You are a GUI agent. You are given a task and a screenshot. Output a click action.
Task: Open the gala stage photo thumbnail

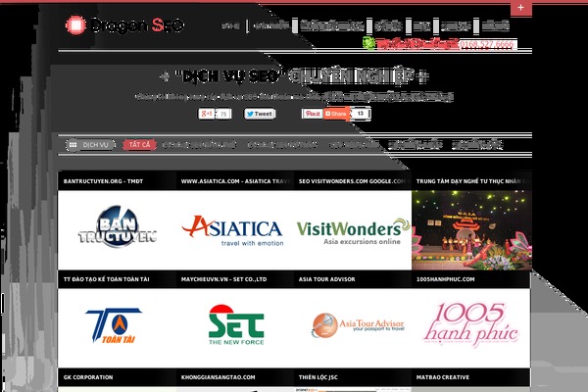[x=471, y=230]
